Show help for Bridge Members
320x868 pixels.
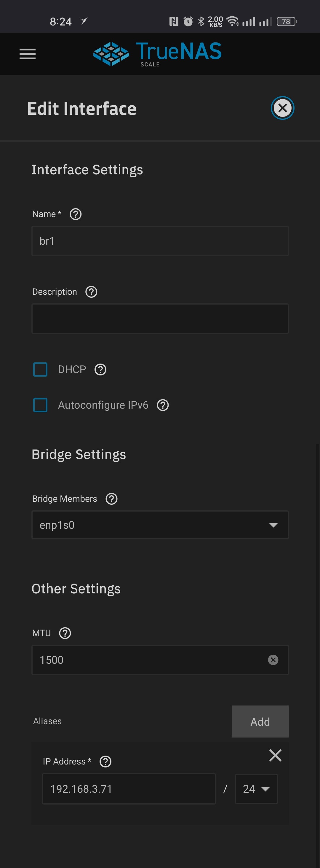click(x=111, y=499)
